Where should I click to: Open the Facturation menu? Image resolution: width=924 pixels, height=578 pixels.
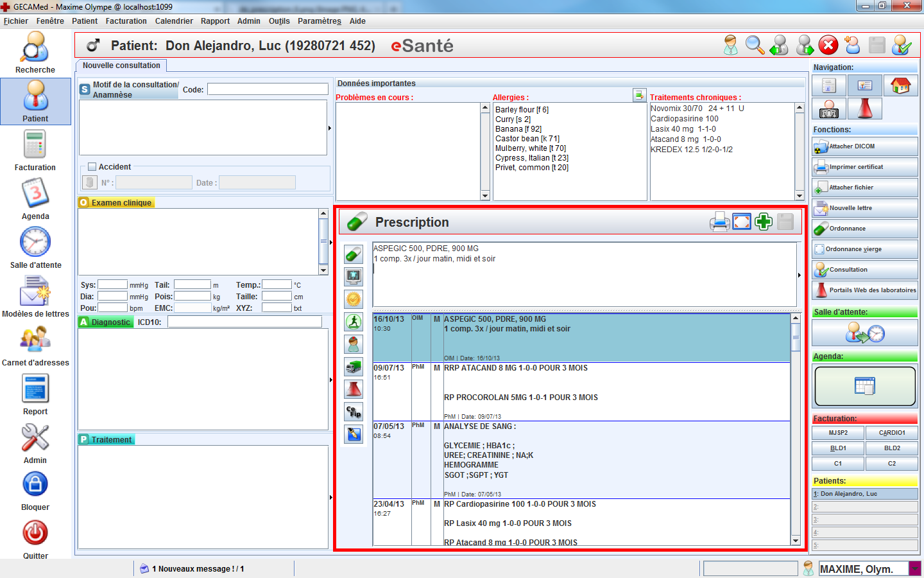126,21
